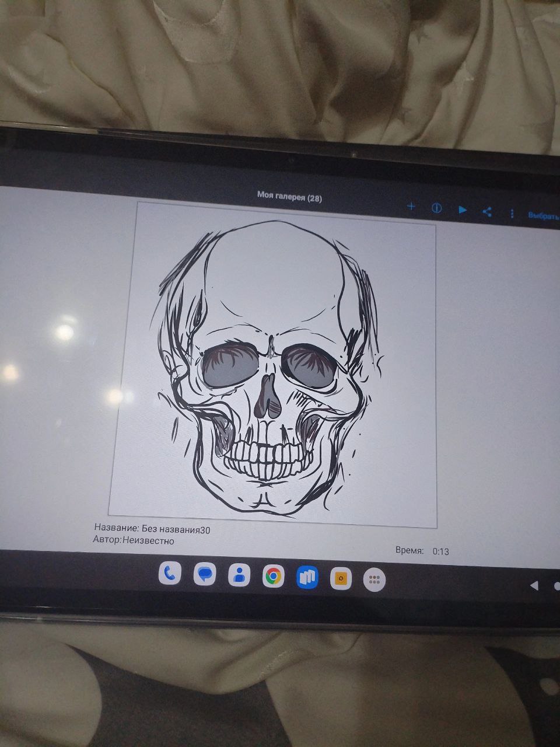Open the all apps drawer
560x747 pixels.
coord(374,580)
